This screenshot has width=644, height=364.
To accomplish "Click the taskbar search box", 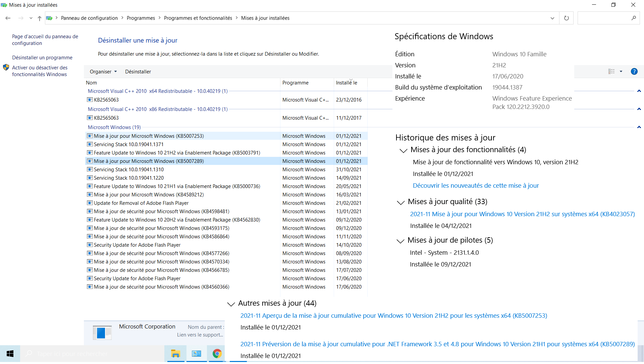I will 92,354.
